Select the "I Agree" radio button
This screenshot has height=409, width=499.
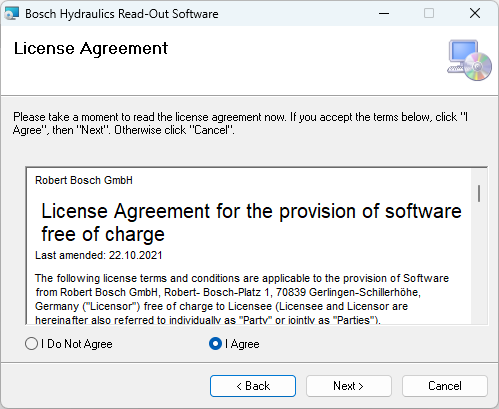point(215,344)
